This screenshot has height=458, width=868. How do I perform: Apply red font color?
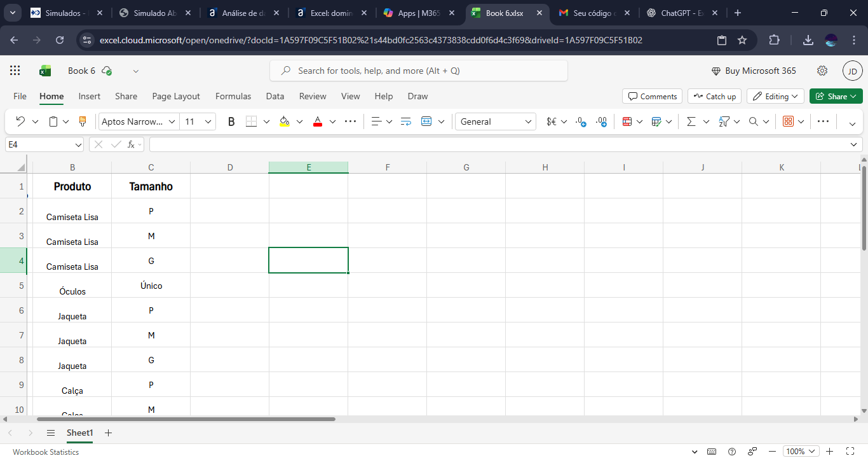pos(318,121)
